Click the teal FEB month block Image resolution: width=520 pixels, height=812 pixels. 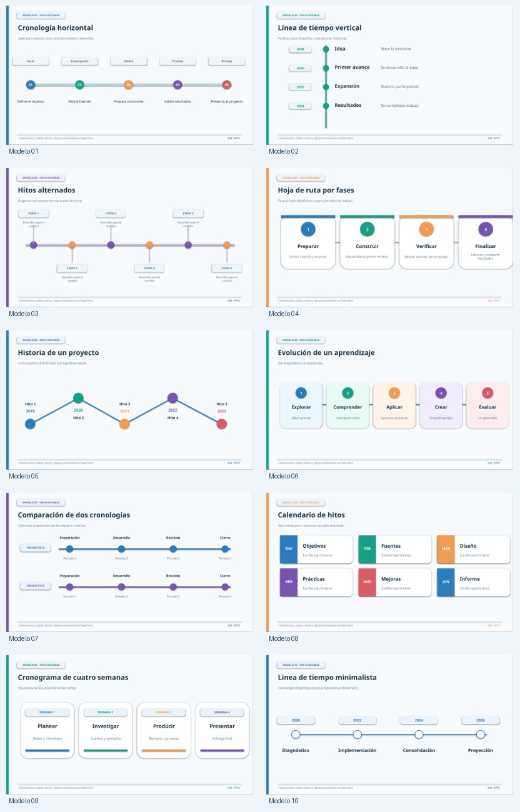tap(367, 549)
